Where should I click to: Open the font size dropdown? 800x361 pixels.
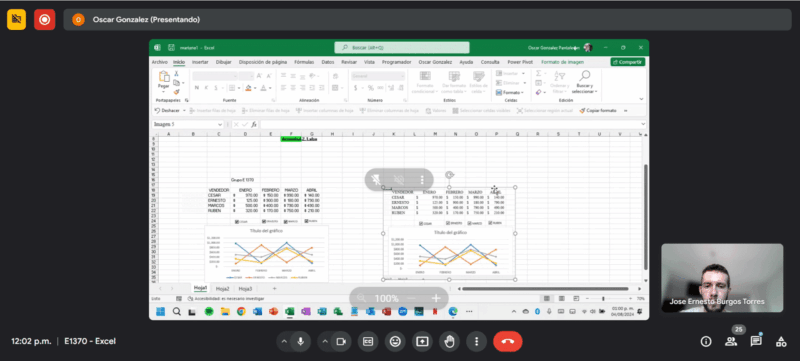point(251,75)
